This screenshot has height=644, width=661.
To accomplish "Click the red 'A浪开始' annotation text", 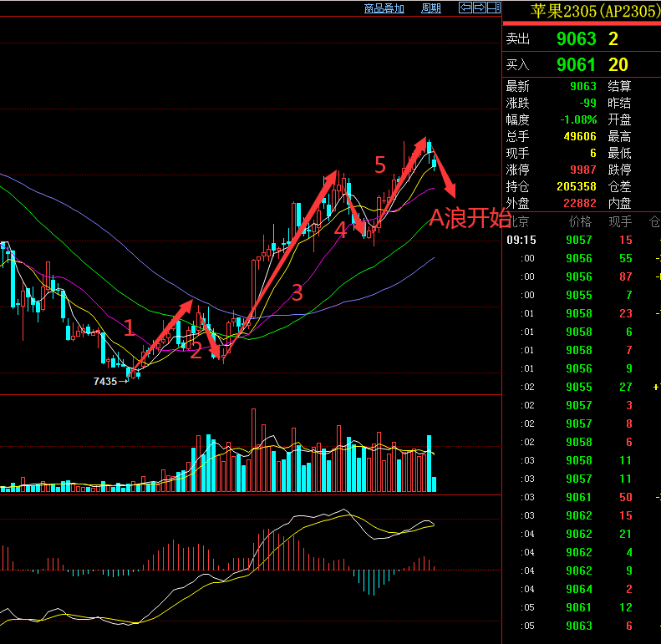I will click(470, 218).
